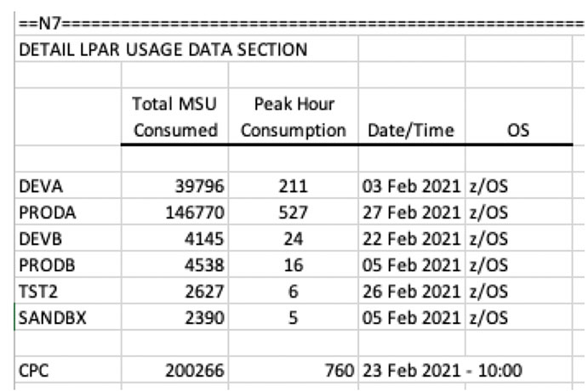Click the 23 Feb 2021 - 10:00 cell
This screenshot has height=391, width=588.
point(442,370)
